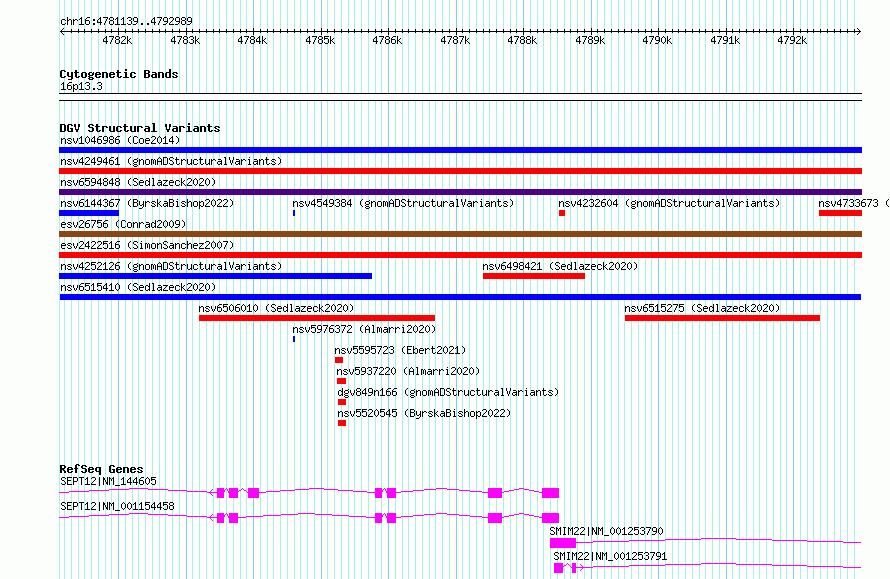The image size is (890, 579).
Task: Click the Cytogenetic Bands track title
Action: (119, 74)
